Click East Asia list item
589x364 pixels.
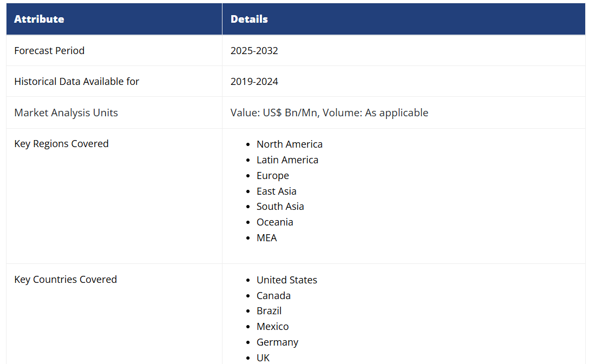click(276, 191)
